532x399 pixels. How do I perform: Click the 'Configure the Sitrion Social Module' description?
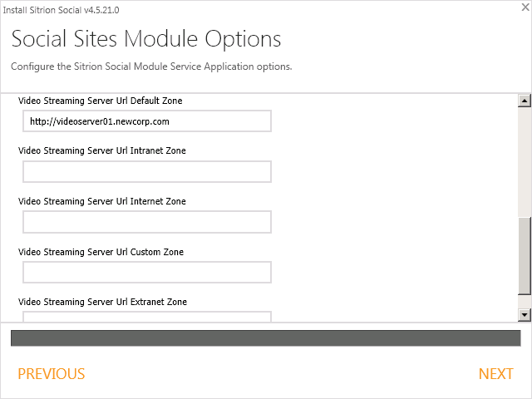coord(151,66)
